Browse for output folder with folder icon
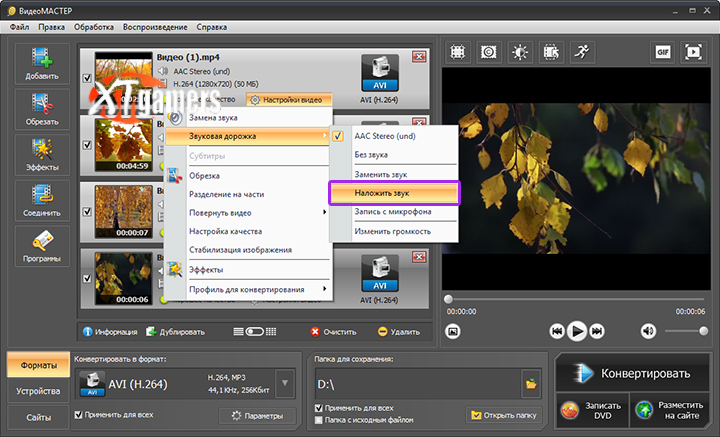Screen dimensions: 720x437 pos(531,384)
